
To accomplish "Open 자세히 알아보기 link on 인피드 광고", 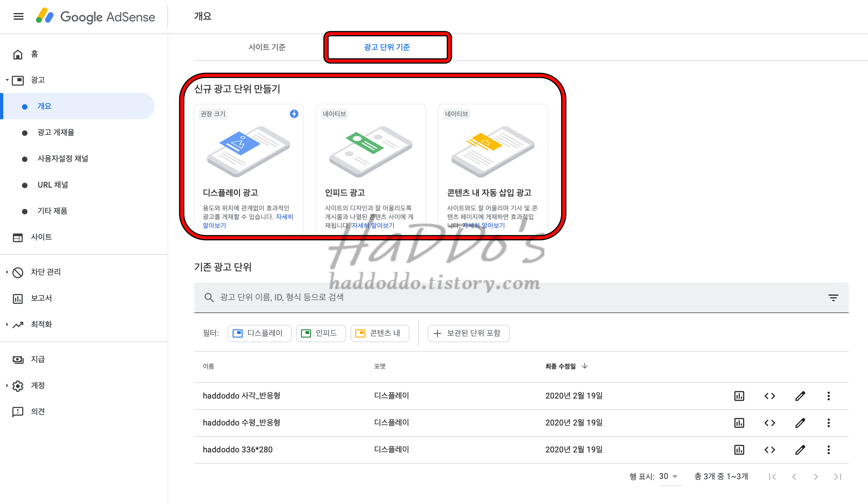I will pyautogui.click(x=373, y=225).
